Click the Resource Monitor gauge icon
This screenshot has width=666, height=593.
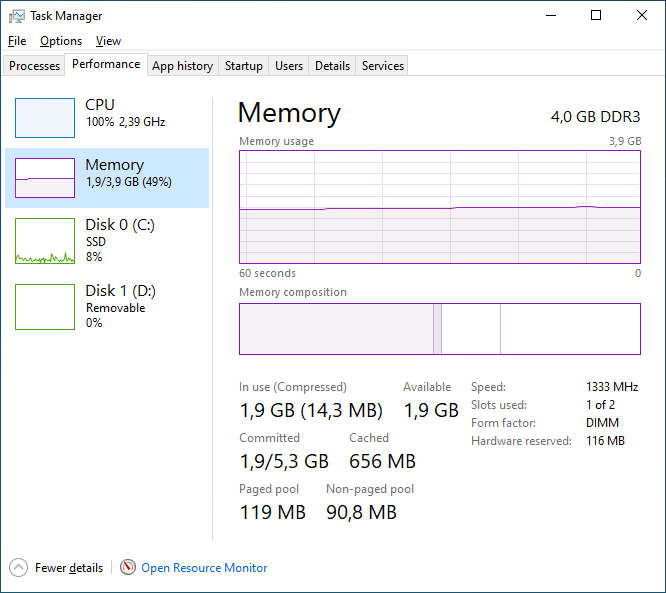click(128, 568)
